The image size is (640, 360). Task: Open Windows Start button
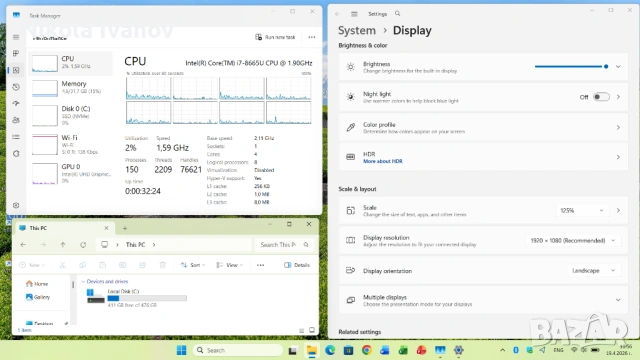tap(182, 350)
